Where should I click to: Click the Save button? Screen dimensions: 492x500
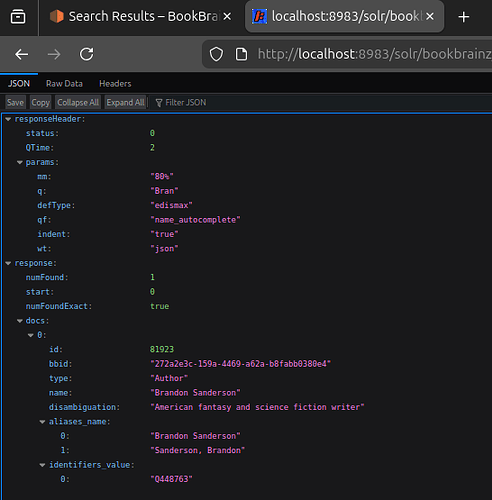coord(15,102)
